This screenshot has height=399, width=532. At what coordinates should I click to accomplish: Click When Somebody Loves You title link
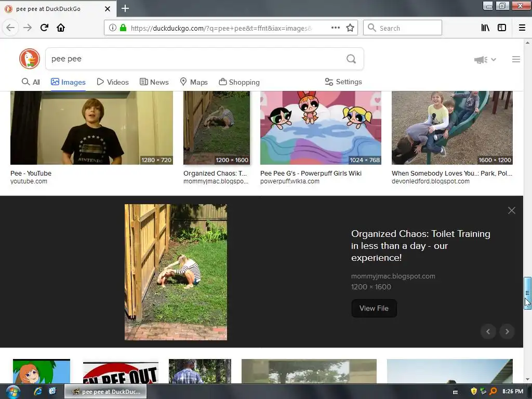452,174
